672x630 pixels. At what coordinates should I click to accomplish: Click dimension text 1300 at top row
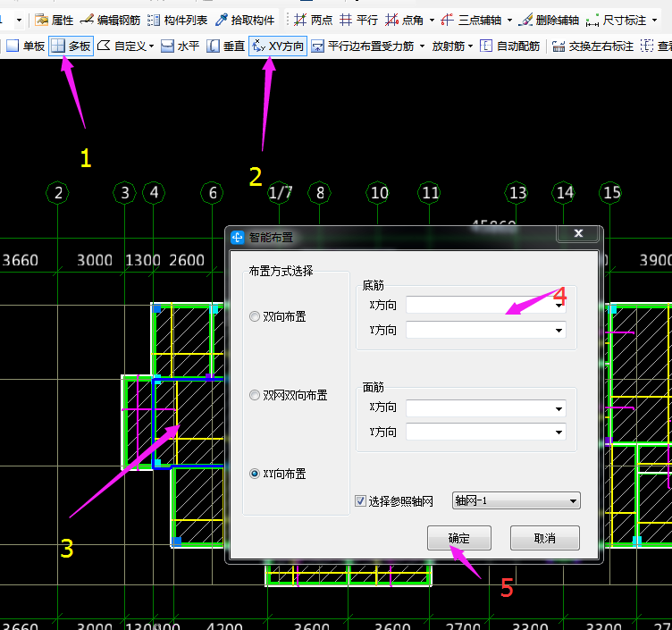(143, 260)
